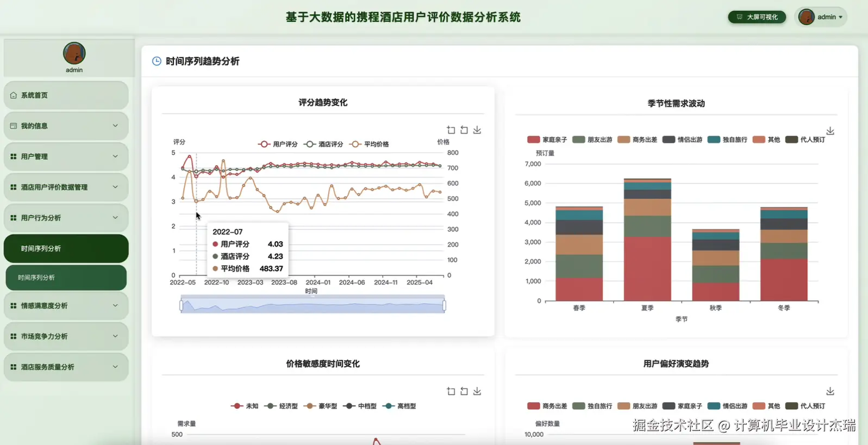Open 系统首页 in the sidebar
This screenshot has width=868, height=445.
point(66,95)
